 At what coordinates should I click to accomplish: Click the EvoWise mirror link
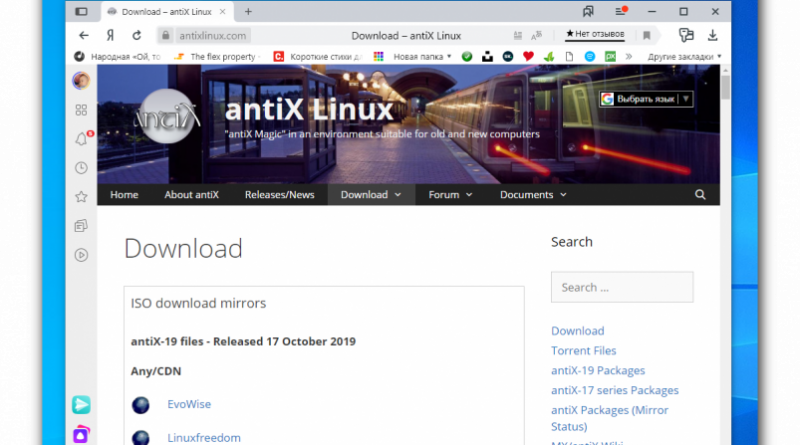point(189,404)
